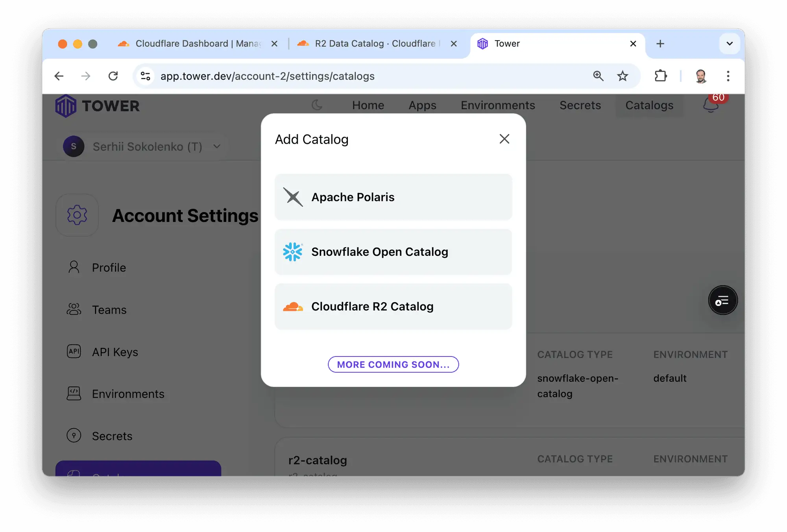Viewport: 787px width, 532px height.
Task: Open the floating dark round button
Action: coord(723,300)
